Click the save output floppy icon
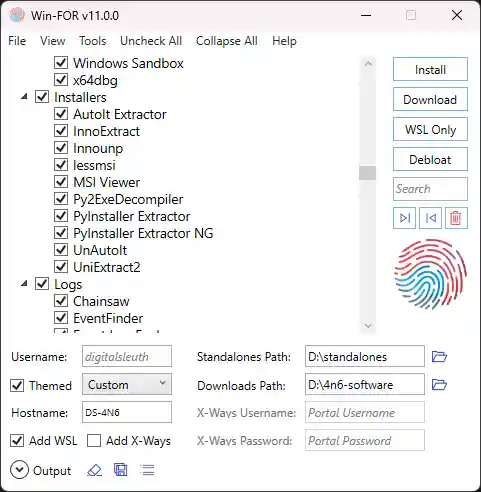Screen dimensions: 481x492 121,470
